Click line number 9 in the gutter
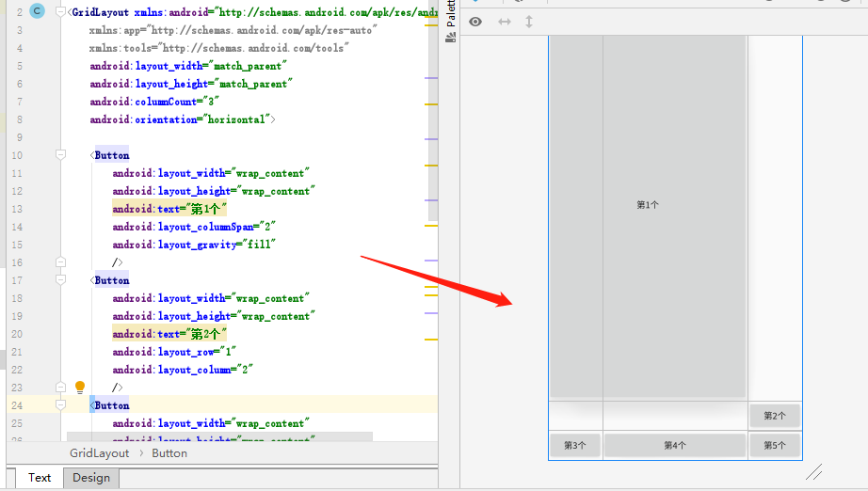868x491 pixels. click(20, 137)
